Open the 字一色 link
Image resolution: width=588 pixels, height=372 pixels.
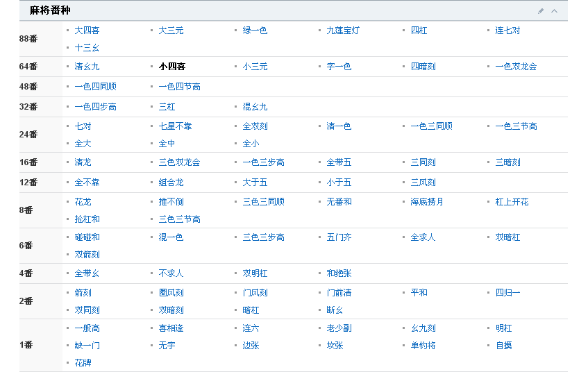(339, 67)
